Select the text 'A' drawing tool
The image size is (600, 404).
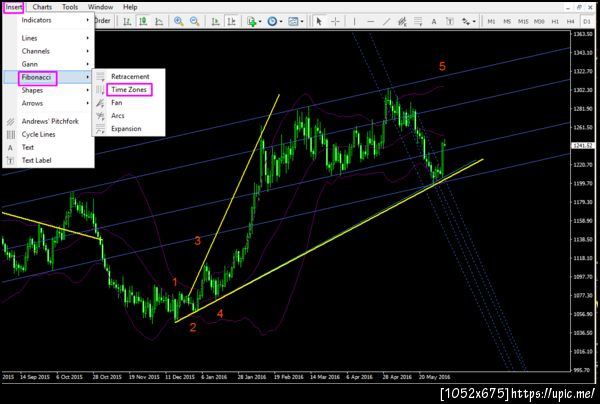click(434, 21)
